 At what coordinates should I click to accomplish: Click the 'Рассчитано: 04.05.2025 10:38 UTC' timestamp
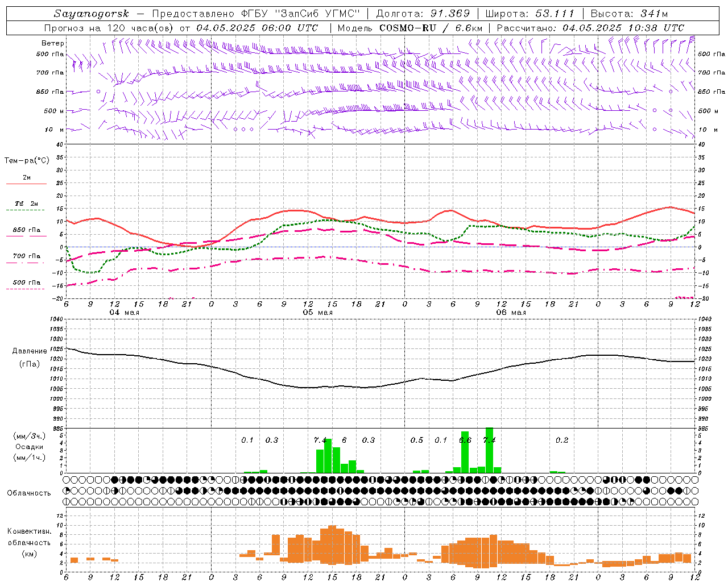[590, 28]
